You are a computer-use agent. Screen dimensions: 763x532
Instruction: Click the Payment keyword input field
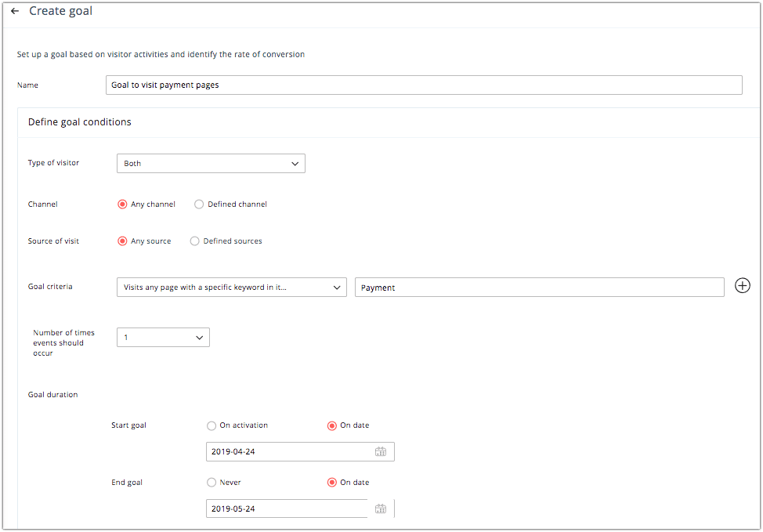point(539,288)
